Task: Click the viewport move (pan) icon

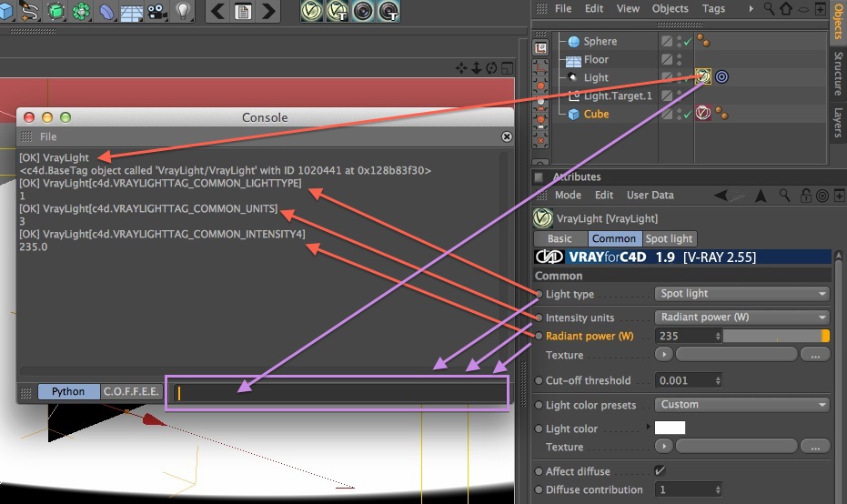Action: click(x=460, y=68)
